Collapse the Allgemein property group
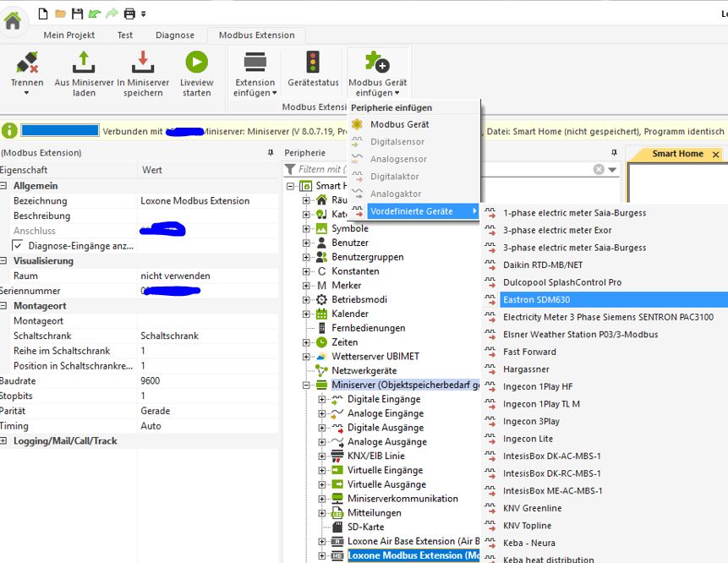This screenshot has width=728, height=563. (3, 186)
